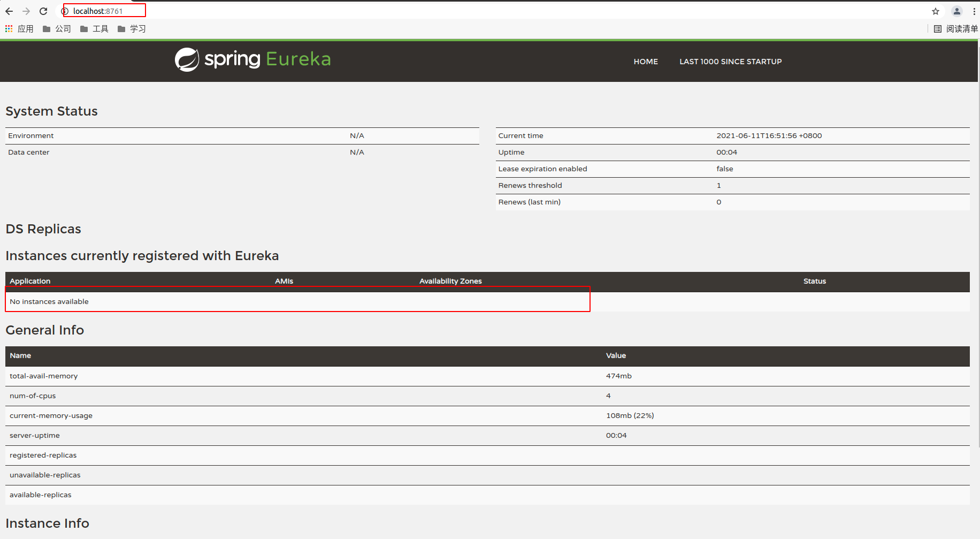
Task: Click the total-avail-memory row name
Action: click(x=44, y=376)
